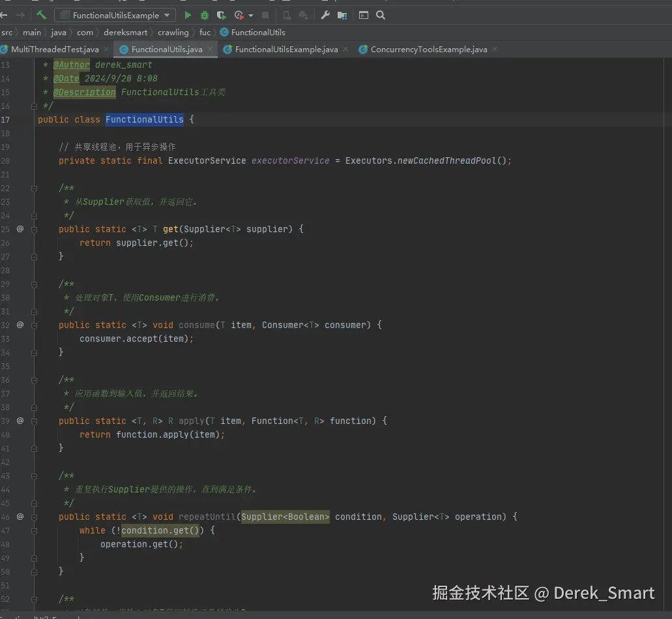Click the gutter @ icon beside the consume method

pos(20,325)
